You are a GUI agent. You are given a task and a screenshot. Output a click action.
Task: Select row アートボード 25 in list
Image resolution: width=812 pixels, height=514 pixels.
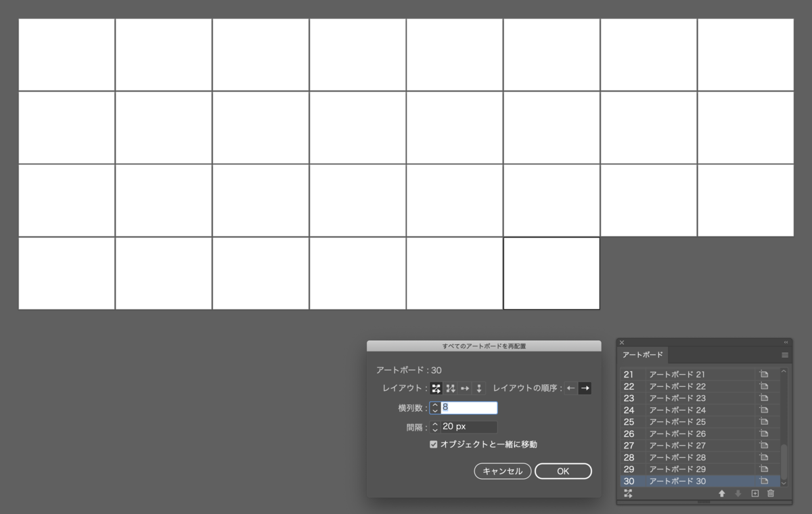click(700, 421)
